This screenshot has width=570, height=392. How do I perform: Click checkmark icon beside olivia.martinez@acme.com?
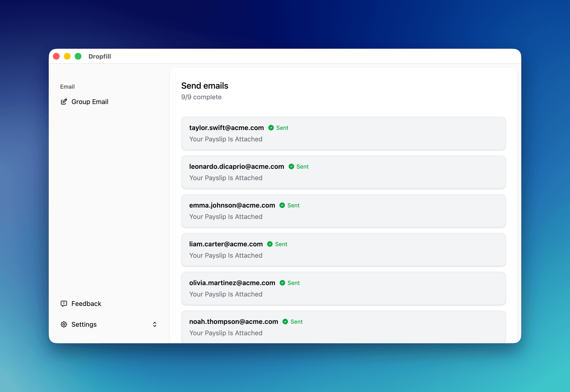[282, 283]
